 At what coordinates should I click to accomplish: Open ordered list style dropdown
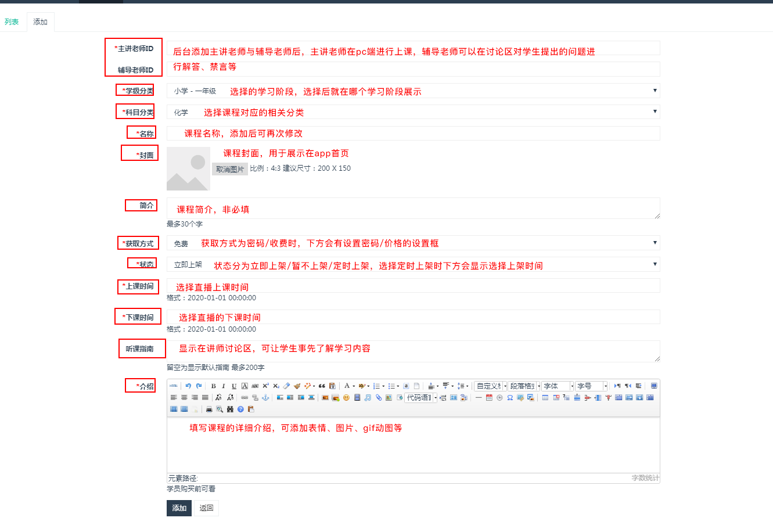coord(383,386)
